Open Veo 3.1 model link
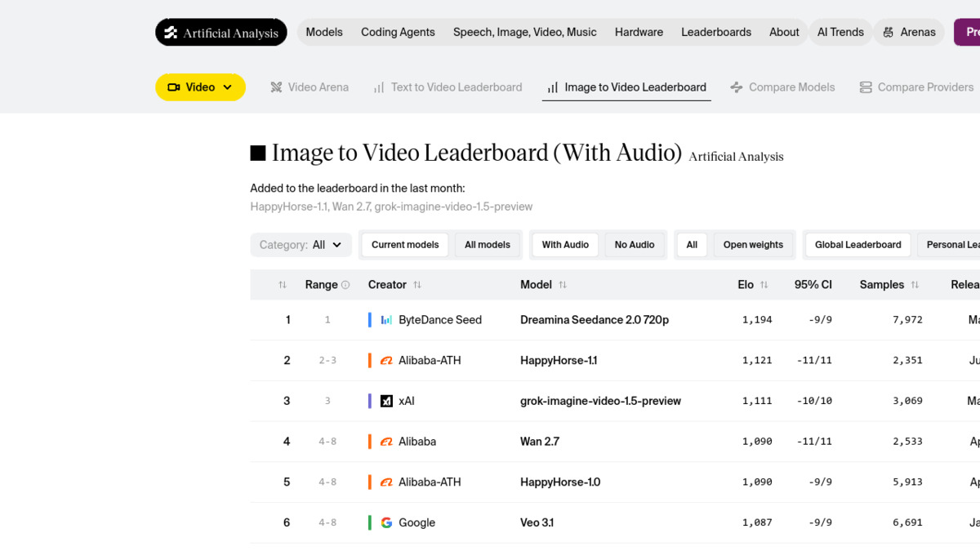This screenshot has width=980, height=551. tap(537, 522)
